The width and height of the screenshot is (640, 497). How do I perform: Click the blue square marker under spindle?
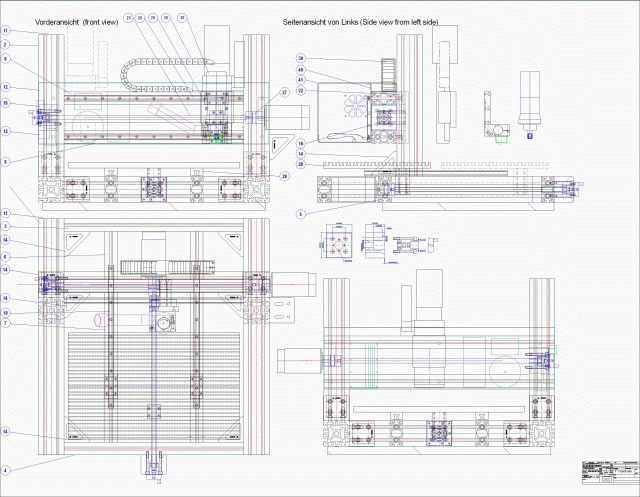[x=530, y=135]
